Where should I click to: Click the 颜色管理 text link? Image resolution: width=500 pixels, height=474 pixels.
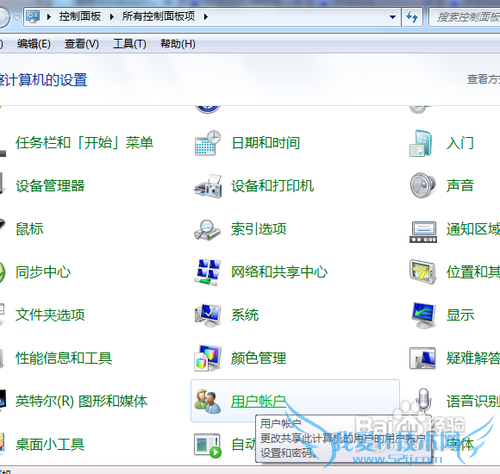pos(259,358)
